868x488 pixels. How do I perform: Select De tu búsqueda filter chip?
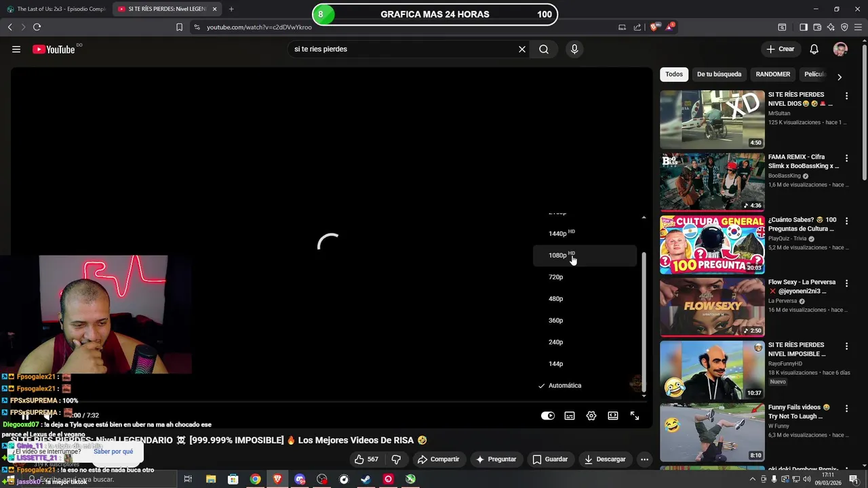pos(719,74)
